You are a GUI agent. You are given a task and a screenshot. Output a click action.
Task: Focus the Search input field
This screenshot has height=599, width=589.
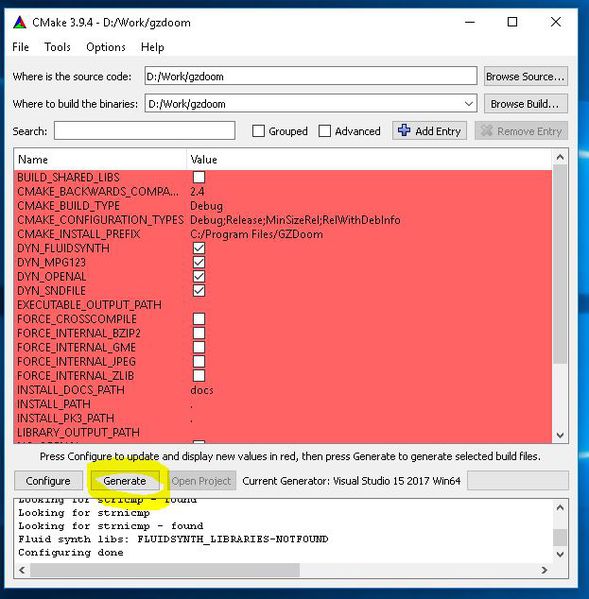pos(144,131)
